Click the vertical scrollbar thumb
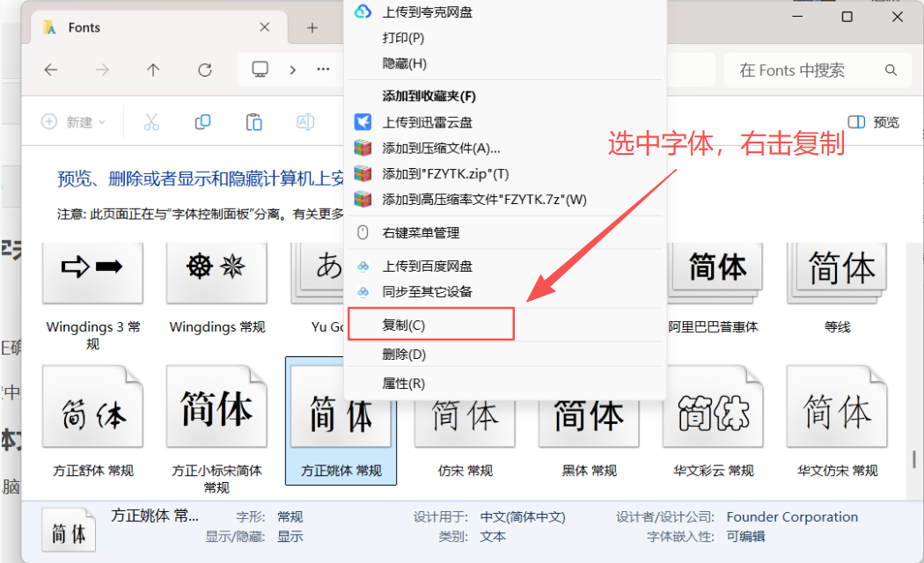Screen dimensions: 924x563 click(x=914, y=459)
